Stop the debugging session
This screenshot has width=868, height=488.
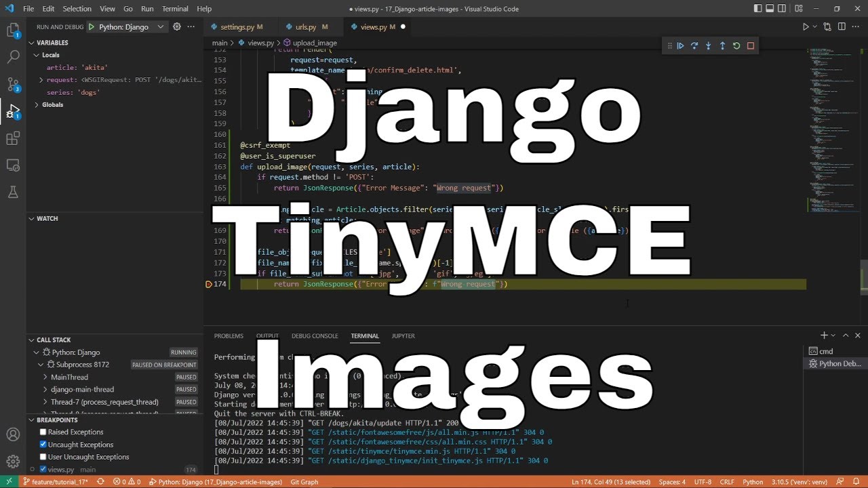(751, 46)
